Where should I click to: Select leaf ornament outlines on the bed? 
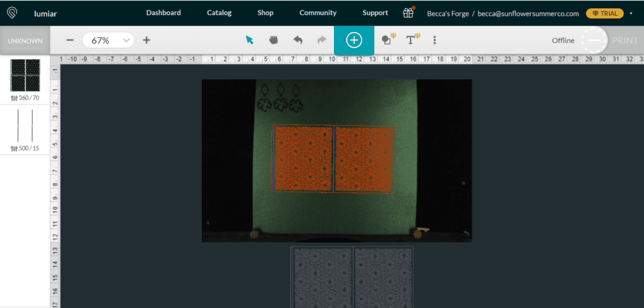click(x=280, y=98)
